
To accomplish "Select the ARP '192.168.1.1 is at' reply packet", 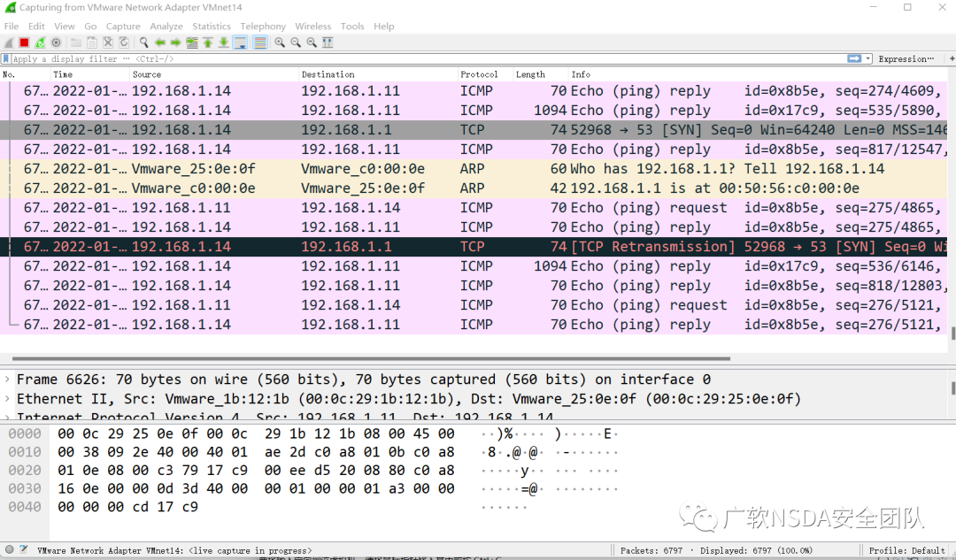I will 474,188.
